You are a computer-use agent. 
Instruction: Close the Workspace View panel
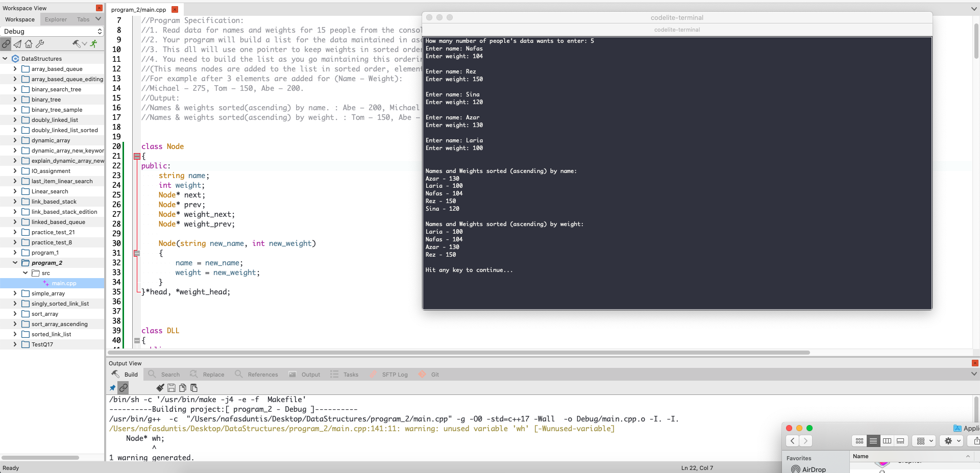coord(99,8)
